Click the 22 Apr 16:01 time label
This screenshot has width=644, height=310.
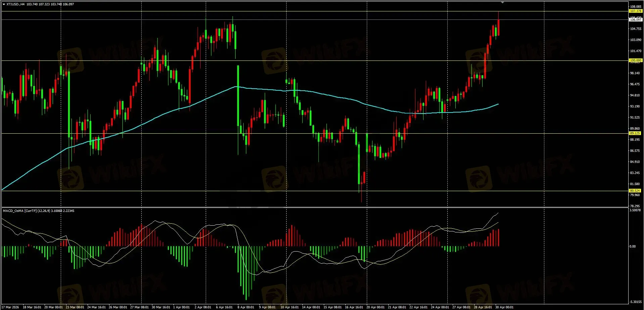click(418, 307)
